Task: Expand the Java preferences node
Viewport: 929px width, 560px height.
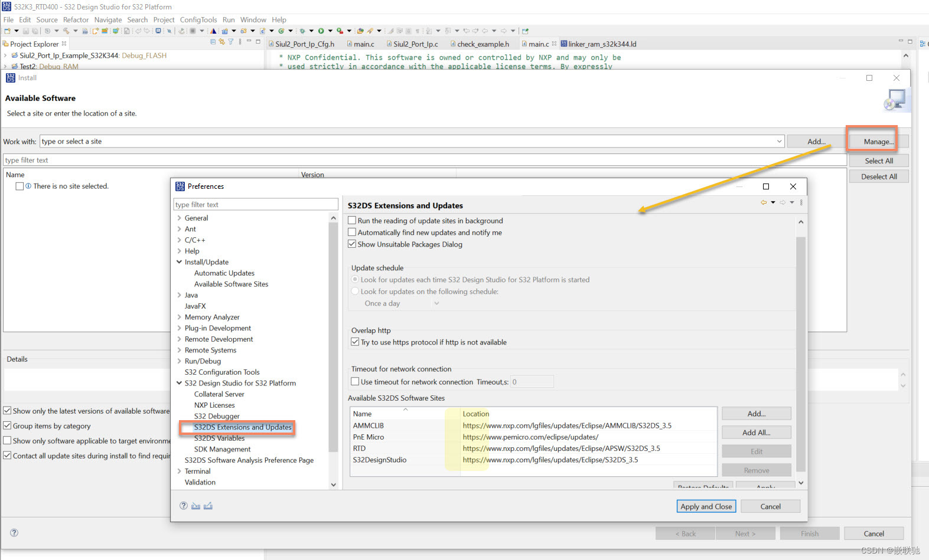Action: pyautogui.click(x=179, y=294)
